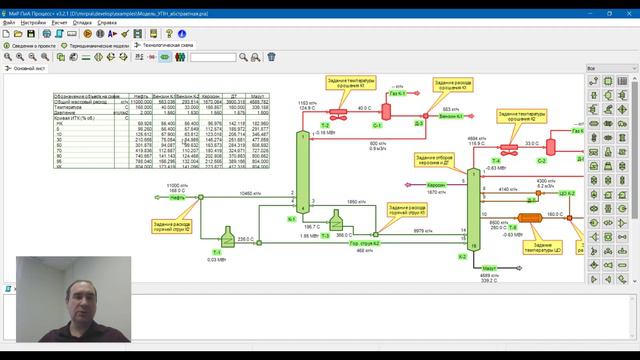
Task: Open the Отладка menu
Action: click(82, 23)
